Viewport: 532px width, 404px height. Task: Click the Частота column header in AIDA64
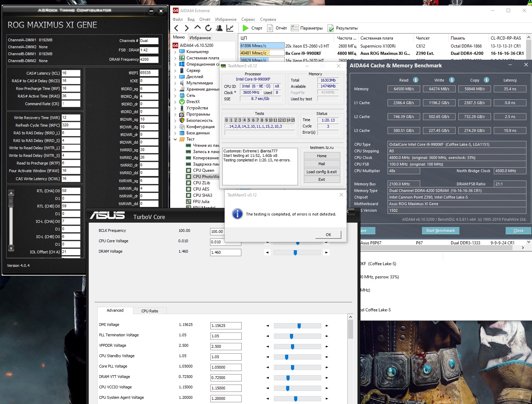click(347, 38)
